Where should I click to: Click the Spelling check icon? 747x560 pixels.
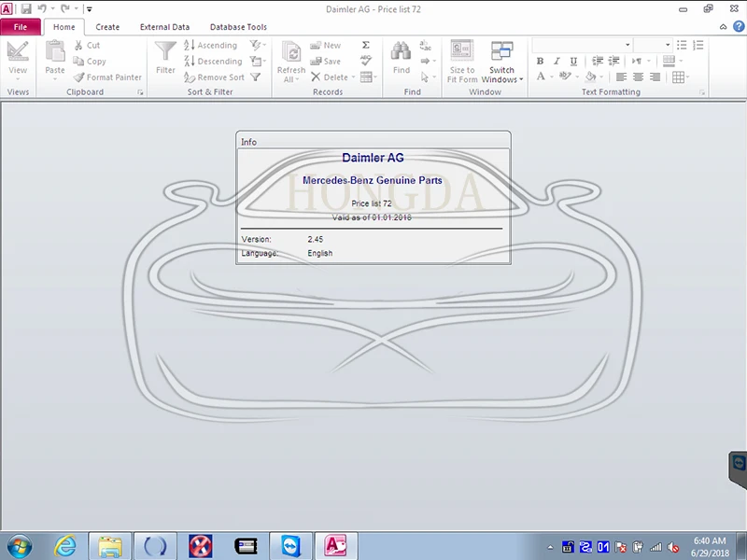pos(366,61)
